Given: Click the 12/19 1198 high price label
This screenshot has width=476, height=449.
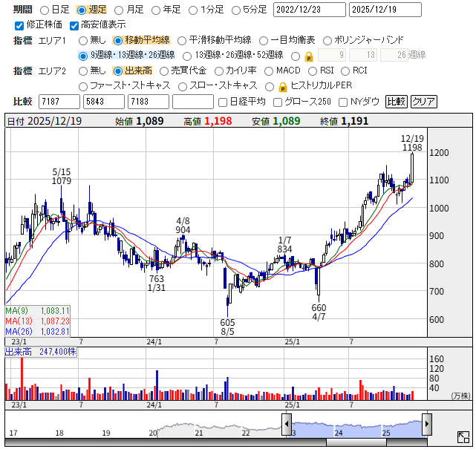Looking at the screenshot, I should point(412,143).
